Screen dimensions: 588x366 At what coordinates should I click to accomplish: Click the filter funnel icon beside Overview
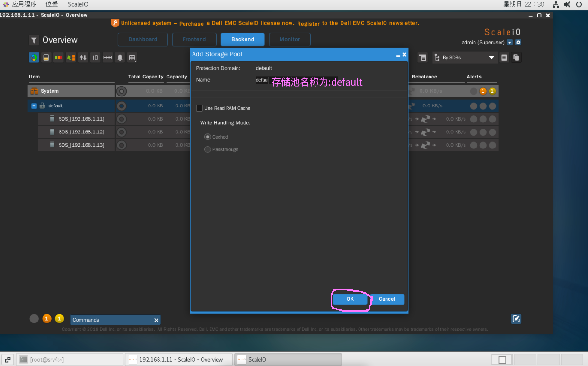click(x=34, y=40)
